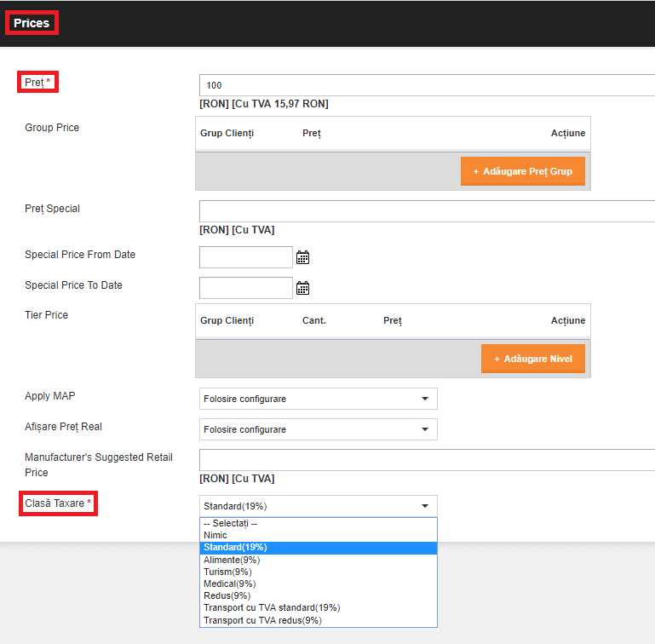Choose the '-- Selectați --' option
The width and height of the screenshot is (655, 644).
coord(319,523)
